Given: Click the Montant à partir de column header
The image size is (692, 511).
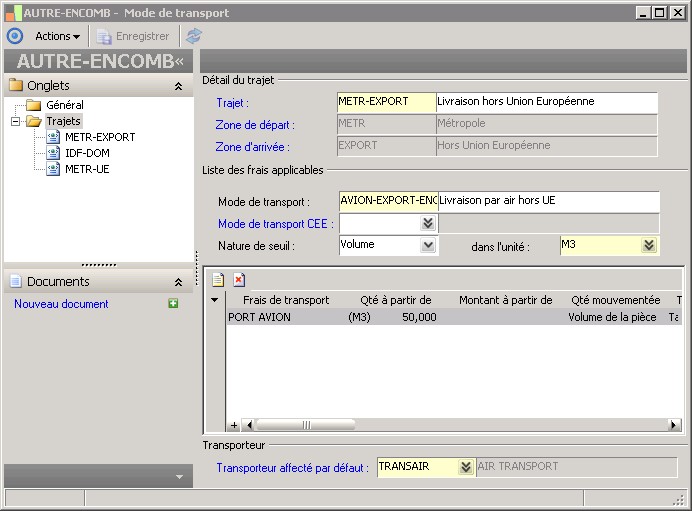Looking at the screenshot, I should pyautogui.click(x=506, y=301).
